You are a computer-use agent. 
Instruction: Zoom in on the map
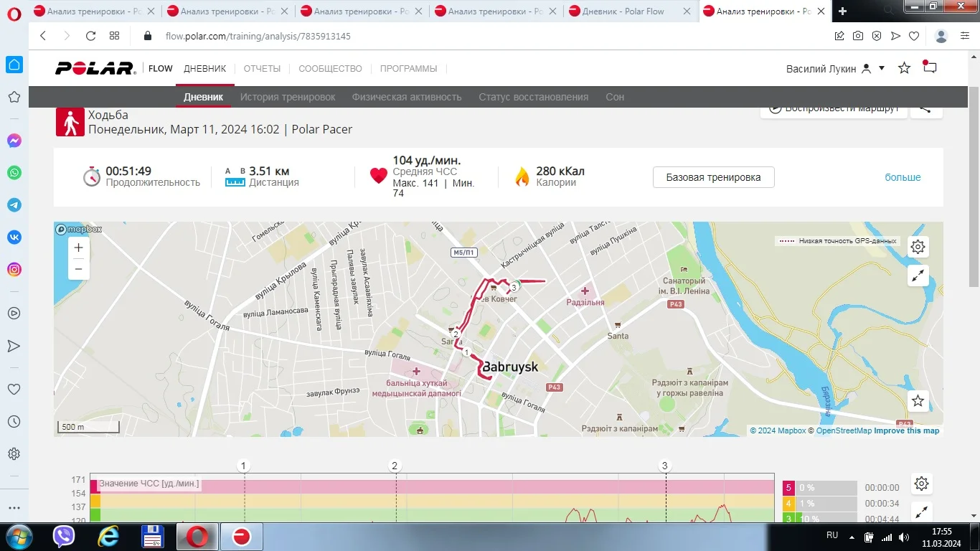click(x=79, y=248)
